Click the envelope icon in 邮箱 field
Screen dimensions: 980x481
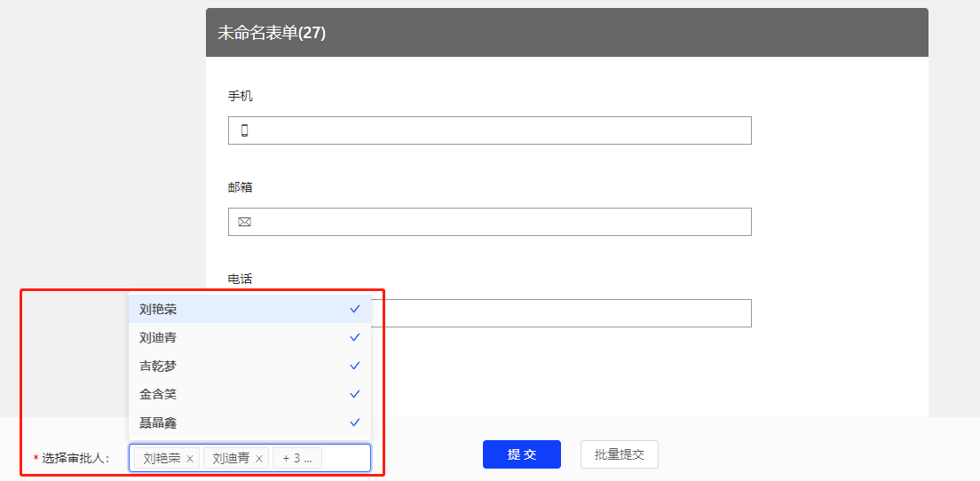pyautogui.click(x=244, y=222)
